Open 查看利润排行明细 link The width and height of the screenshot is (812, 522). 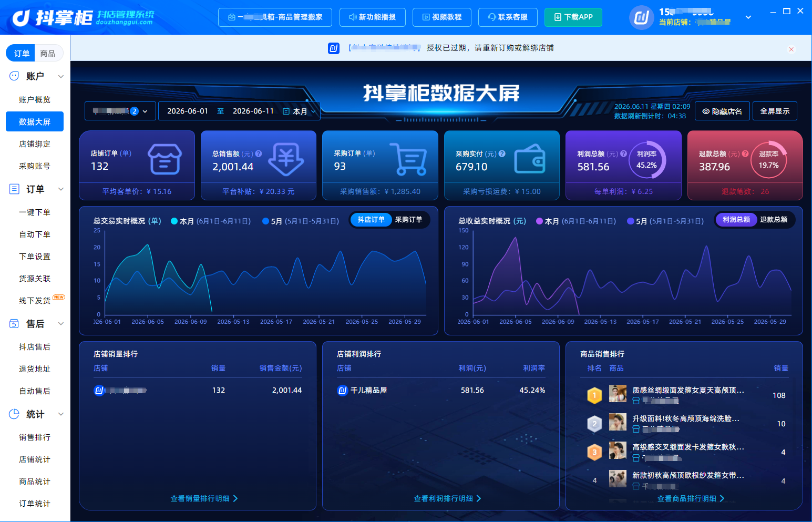[x=447, y=498]
